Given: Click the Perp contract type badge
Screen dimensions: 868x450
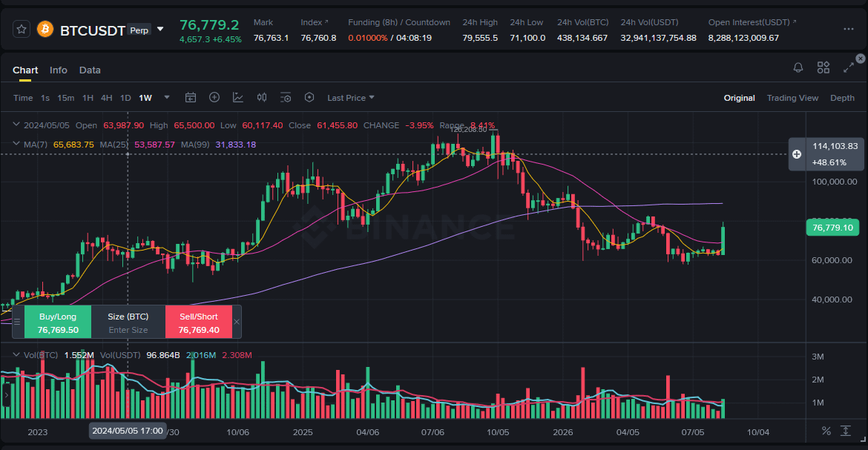Looking at the screenshot, I should 139,30.
